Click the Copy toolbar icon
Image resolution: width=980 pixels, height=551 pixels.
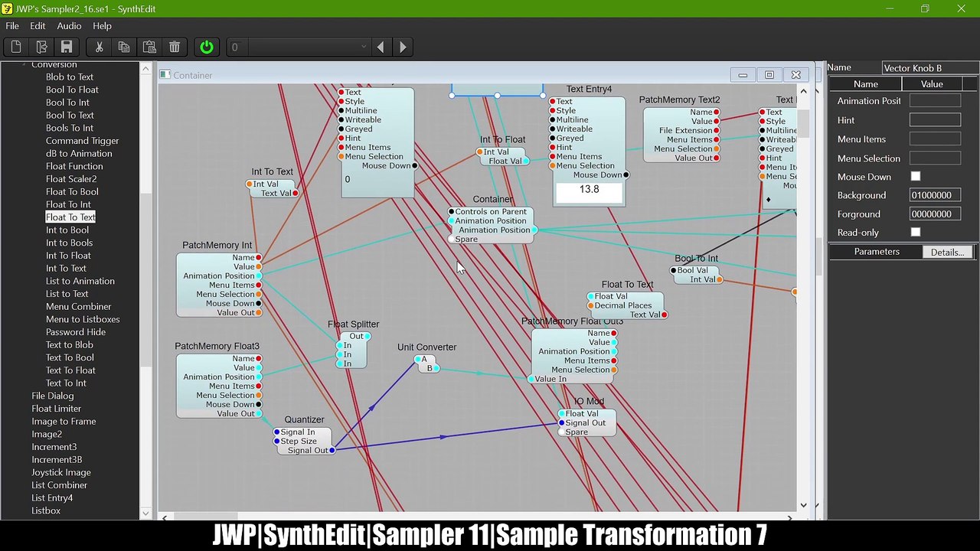[124, 47]
